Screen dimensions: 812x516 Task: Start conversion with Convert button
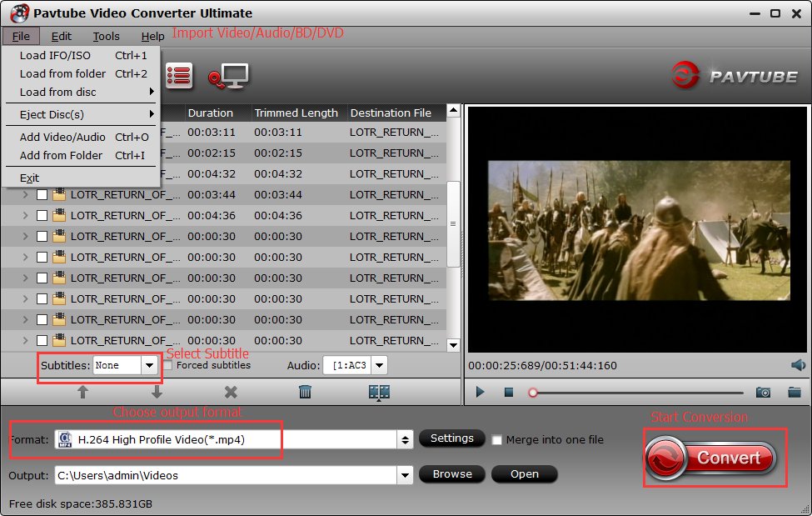(x=711, y=458)
